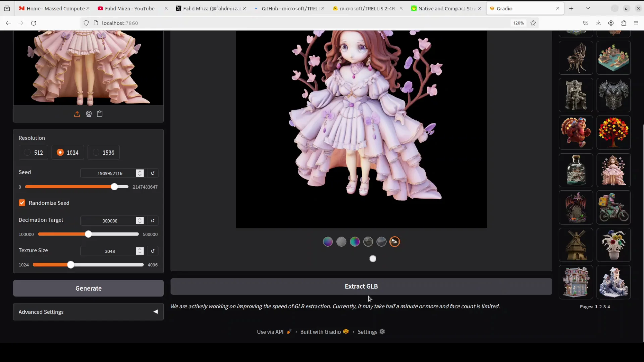Click the Generate button
644x362 pixels.
tap(88, 288)
